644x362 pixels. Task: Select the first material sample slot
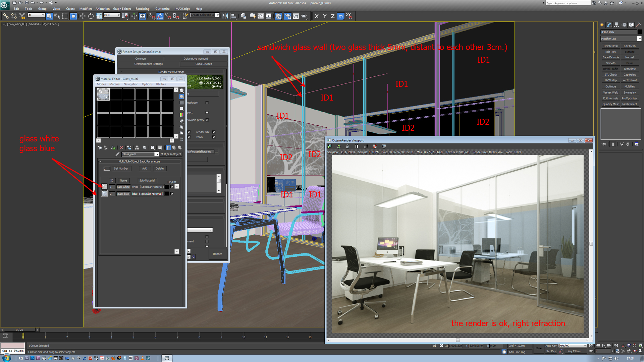[103, 94]
